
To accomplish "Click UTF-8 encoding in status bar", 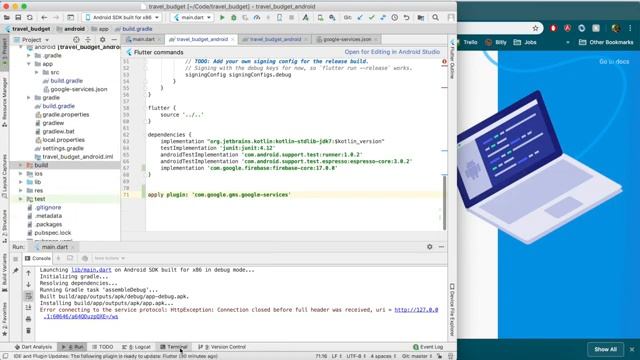I will (357, 356).
